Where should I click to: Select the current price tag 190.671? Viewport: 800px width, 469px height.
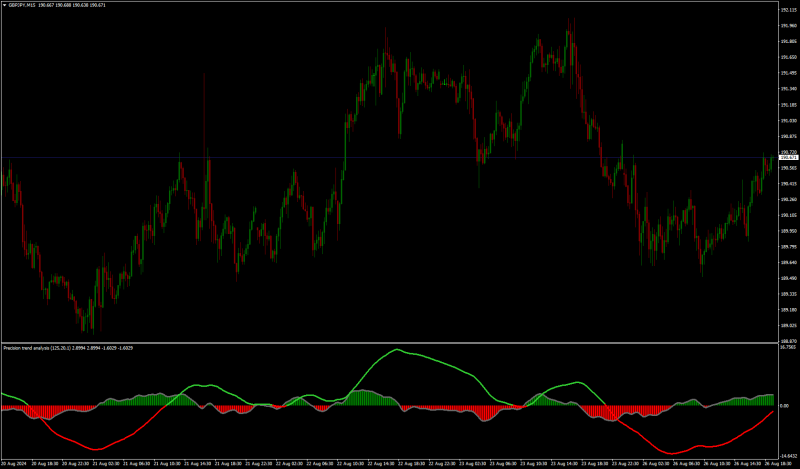coord(789,158)
